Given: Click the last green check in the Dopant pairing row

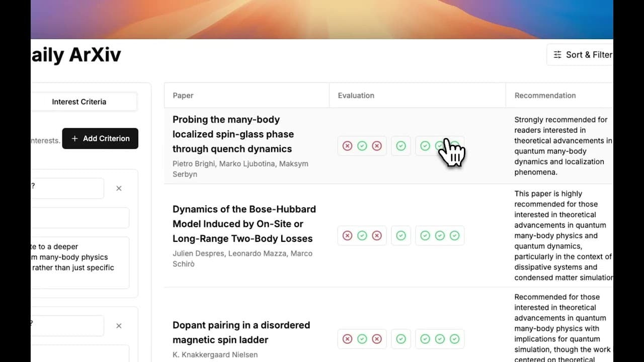Looking at the screenshot, I should (x=454, y=339).
